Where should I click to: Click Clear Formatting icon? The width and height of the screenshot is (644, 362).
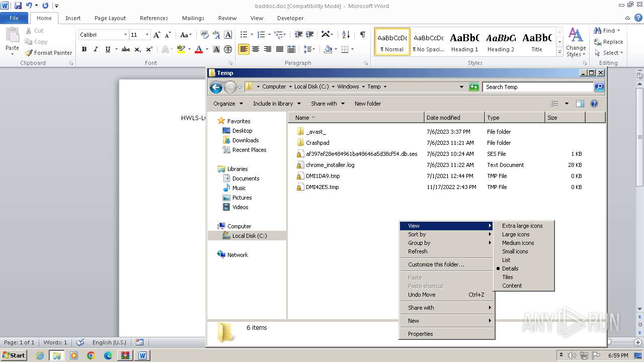click(x=204, y=35)
